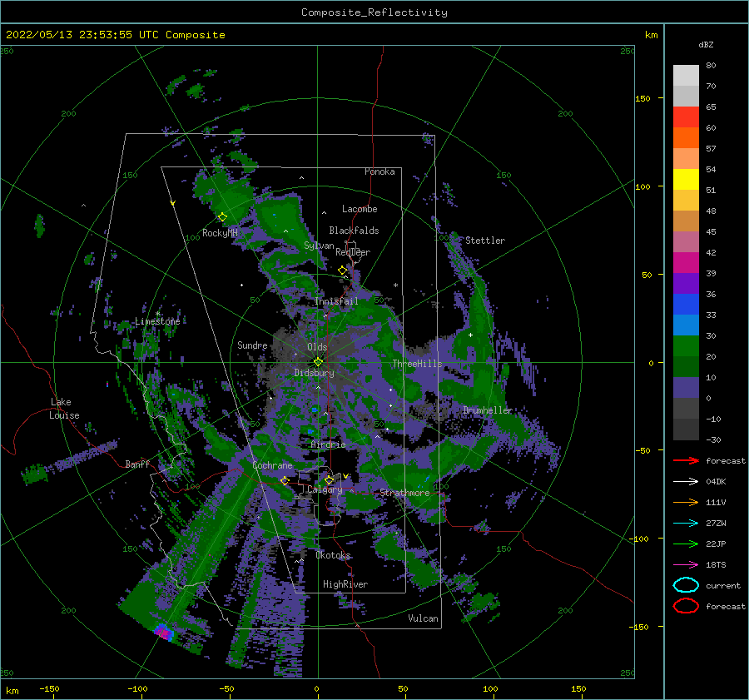Click the 18TS legend label
This screenshot has height=700, width=749.
click(x=716, y=565)
